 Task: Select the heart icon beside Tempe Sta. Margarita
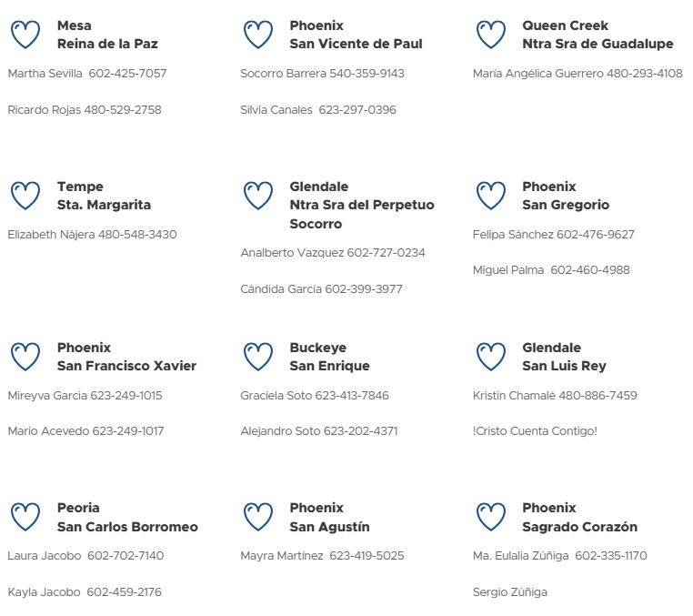[x=25, y=196]
